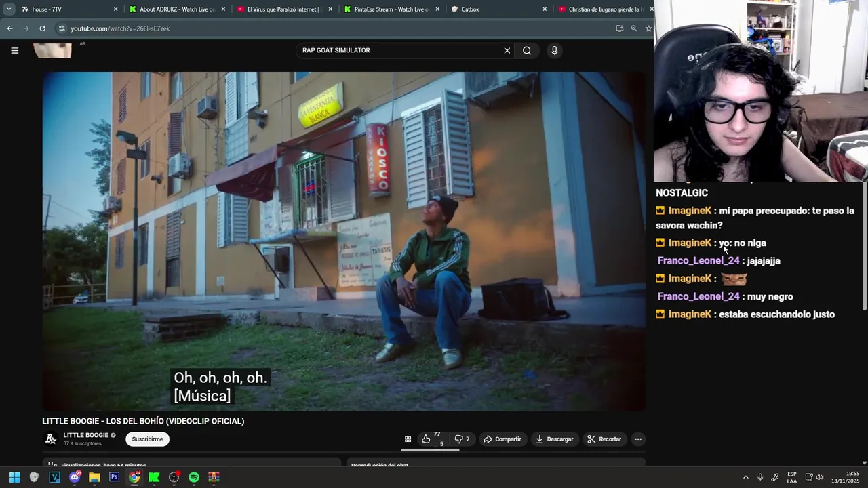
Task: Open Photoshop from the taskbar
Action: tap(114, 477)
